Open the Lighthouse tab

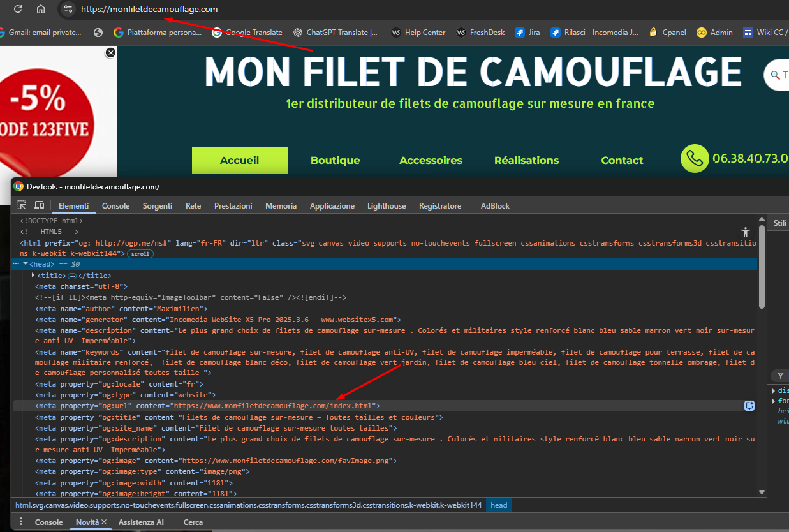[x=386, y=206]
